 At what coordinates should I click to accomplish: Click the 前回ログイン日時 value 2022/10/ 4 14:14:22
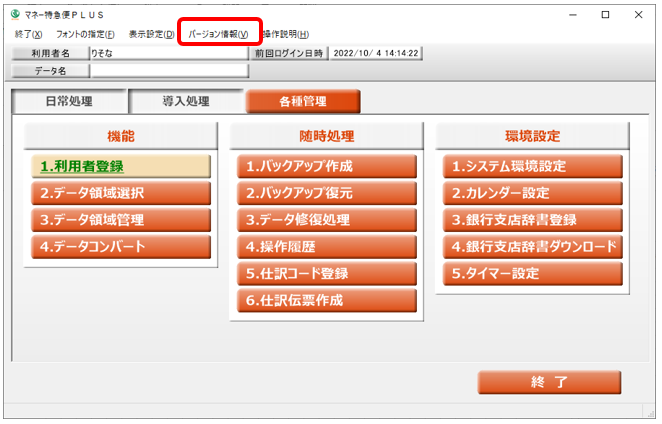coord(376,53)
